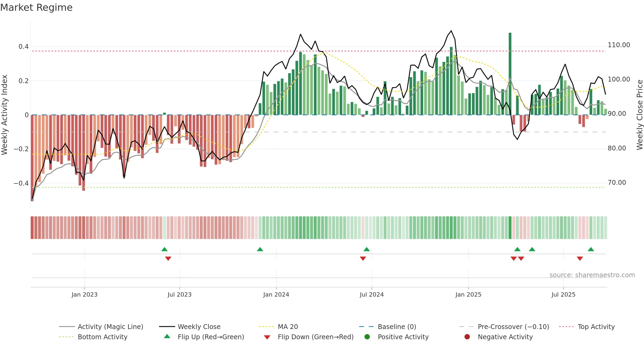This screenshot has width=644, height=362.
Task: Click the 70.00 price tick label
Action: [x=617, y=183]
